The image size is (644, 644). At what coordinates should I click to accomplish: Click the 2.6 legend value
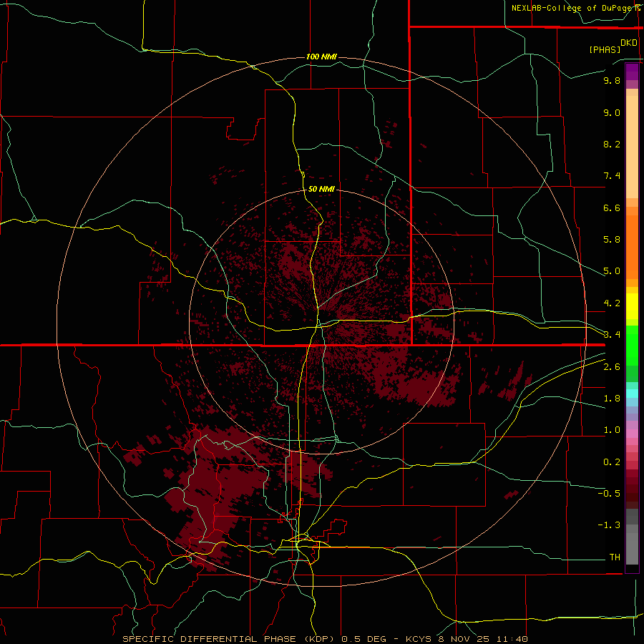(x=612, y=367)
